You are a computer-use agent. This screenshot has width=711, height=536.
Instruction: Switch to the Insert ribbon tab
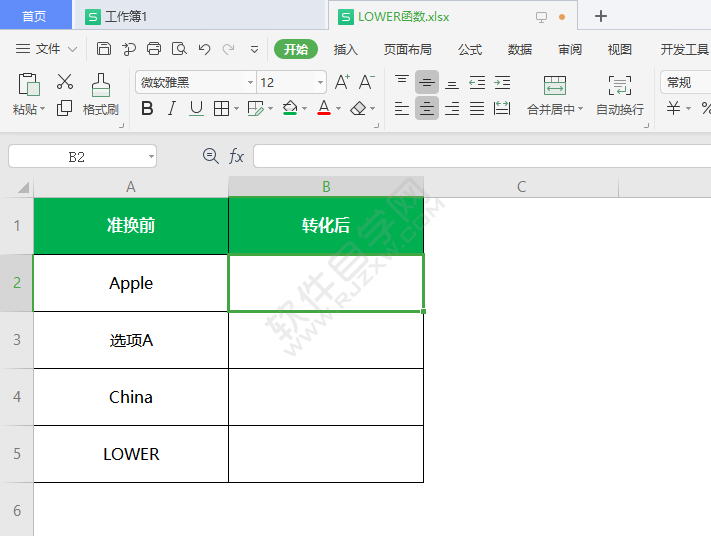click(x=346, y=49)
